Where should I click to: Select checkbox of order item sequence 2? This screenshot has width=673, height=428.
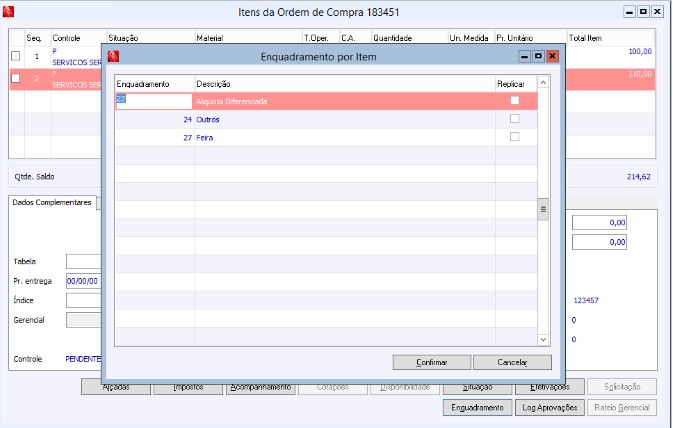coord(16,78)
